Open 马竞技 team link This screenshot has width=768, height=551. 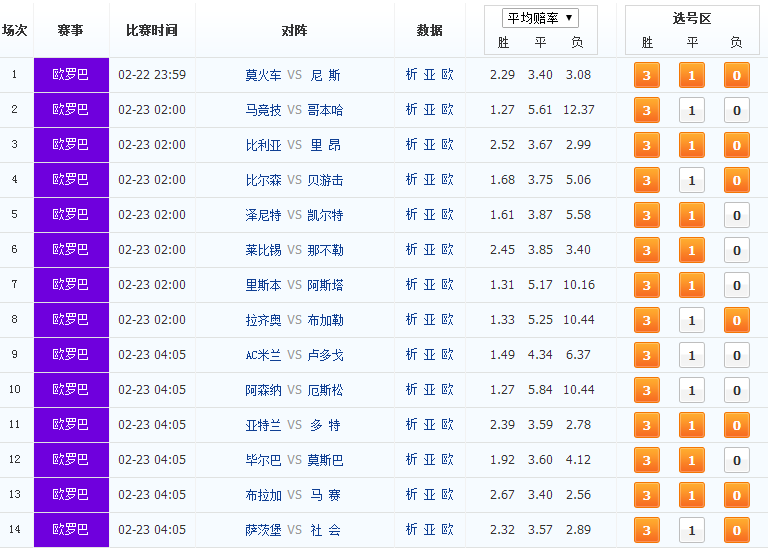(x=264, y=110)
